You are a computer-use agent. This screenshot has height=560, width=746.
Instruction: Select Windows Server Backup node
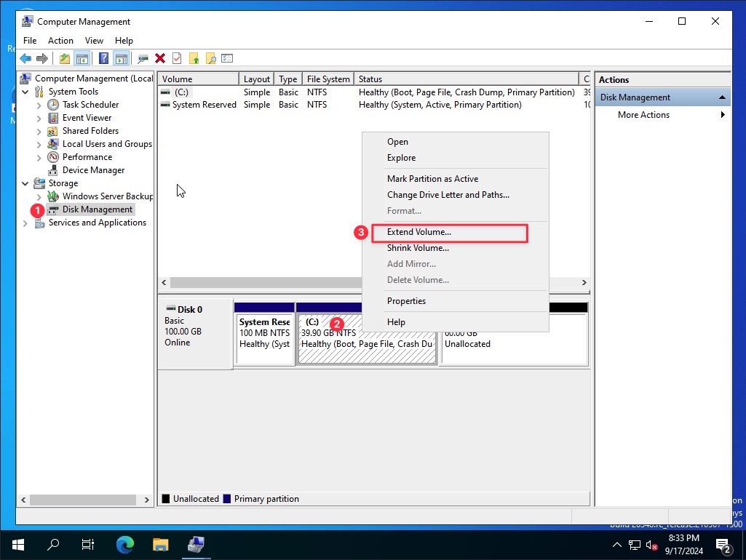(108, 196)
